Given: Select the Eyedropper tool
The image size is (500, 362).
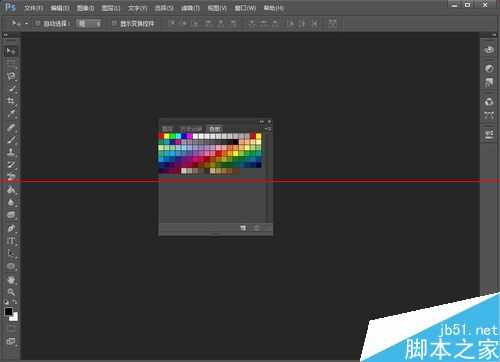Looking at the screenshot, I should tap(11, 114).
